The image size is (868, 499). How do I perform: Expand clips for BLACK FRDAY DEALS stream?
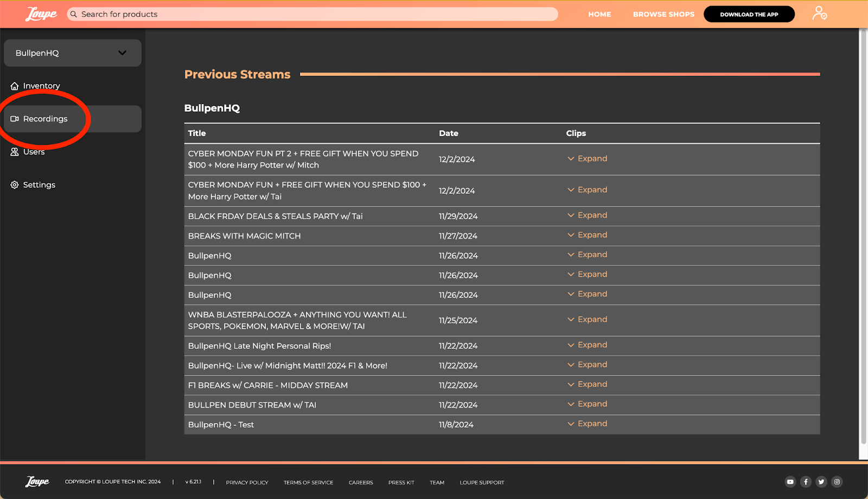tap(587, 215)
